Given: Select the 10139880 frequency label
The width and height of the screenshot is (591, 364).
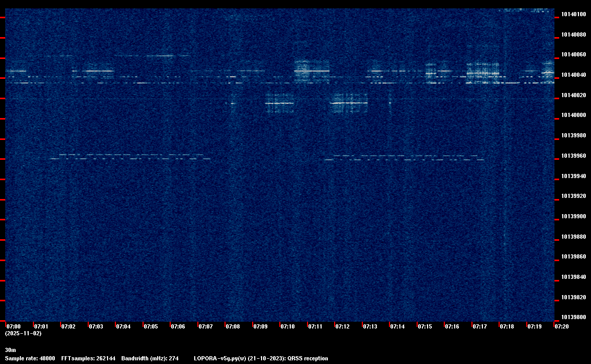Looking at the screenshot, I should point(574,237).
